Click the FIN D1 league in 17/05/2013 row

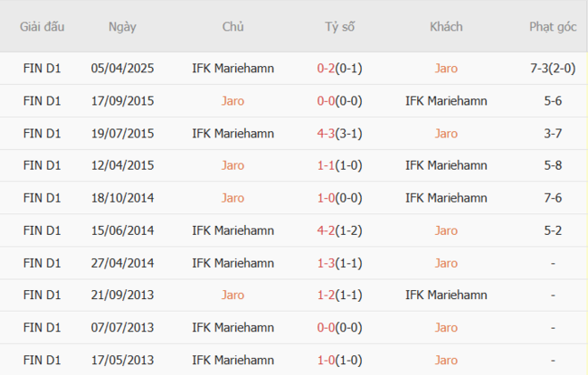point(42,360)
